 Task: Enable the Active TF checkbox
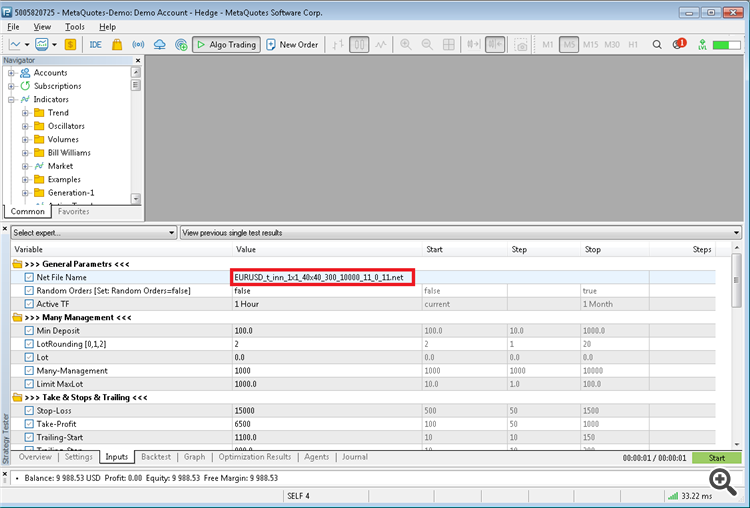pos(29,304)
